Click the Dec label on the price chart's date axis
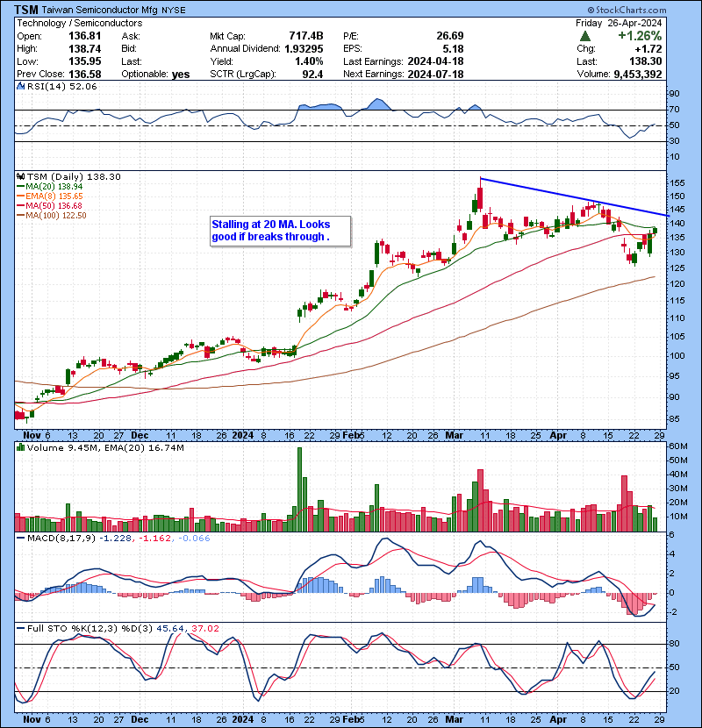Viewport: 702px width, 728px height. [x=140, y=436]
